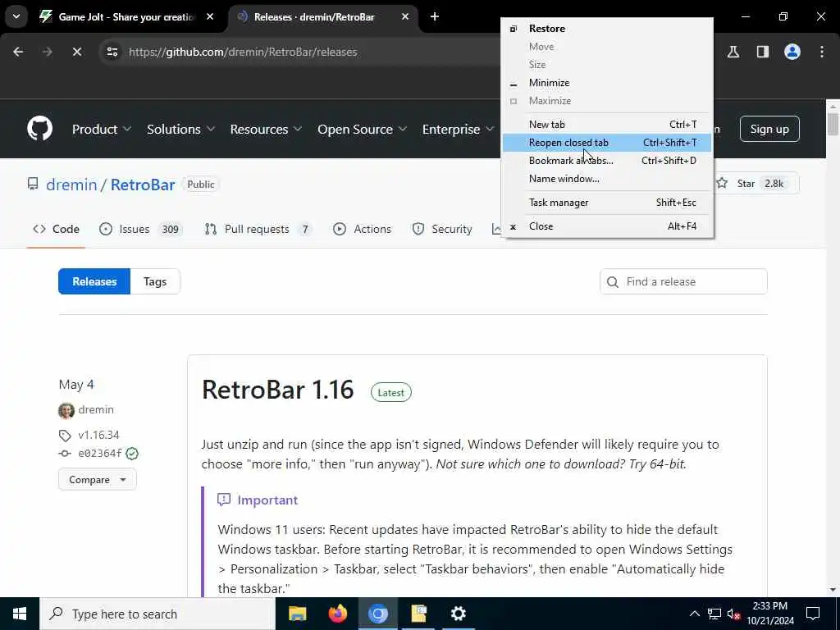
Task: Open Firefox from taskbar
Action: (337, 614)
